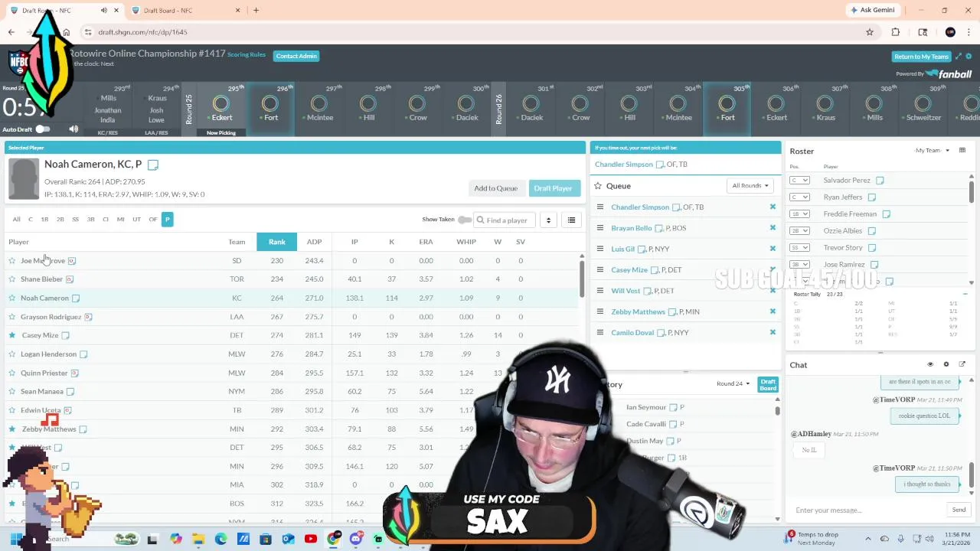Image resolution: width=980 pixels, height=551 pixels.
Task: Star Grayson Rodriguez row
Action: point(12,317)
